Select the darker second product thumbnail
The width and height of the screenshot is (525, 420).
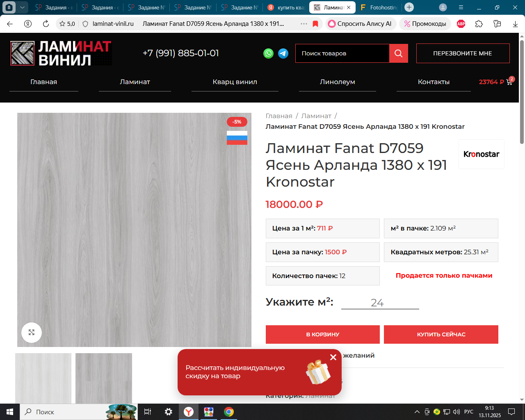pos(104,378)
